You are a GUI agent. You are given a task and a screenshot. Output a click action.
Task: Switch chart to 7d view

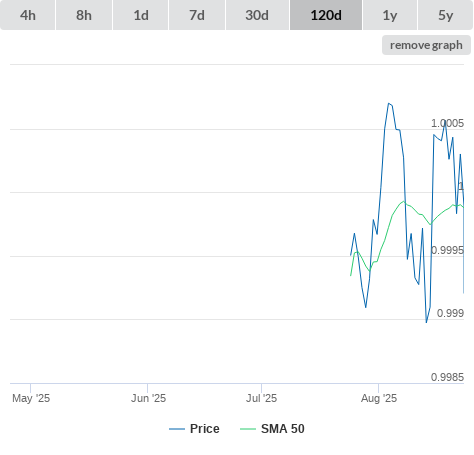[197, 15]
